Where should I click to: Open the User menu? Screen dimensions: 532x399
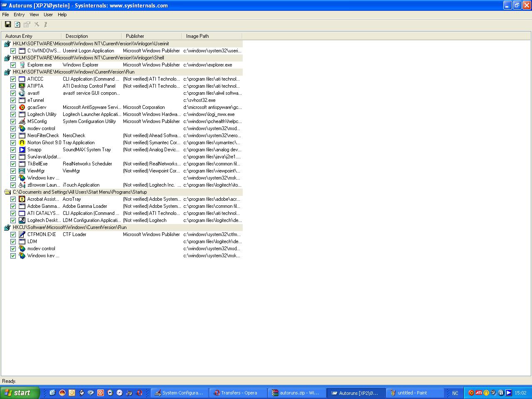click(48, 15)
